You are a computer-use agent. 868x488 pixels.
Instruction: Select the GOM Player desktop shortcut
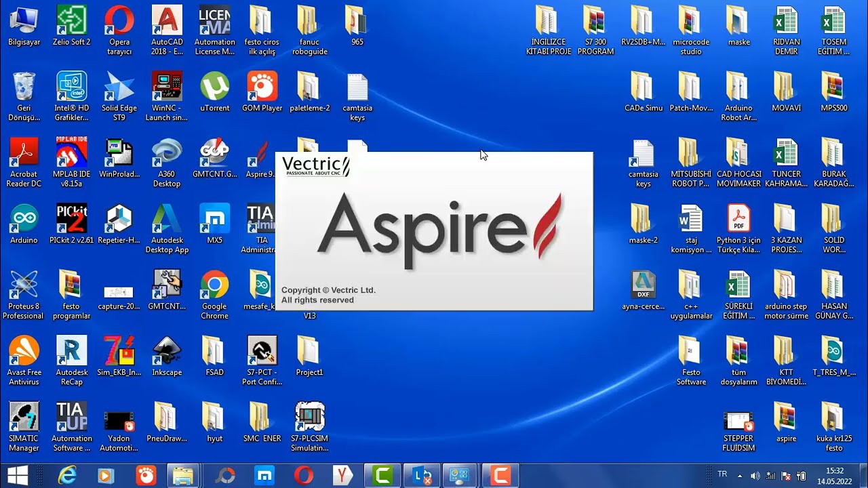262,93
